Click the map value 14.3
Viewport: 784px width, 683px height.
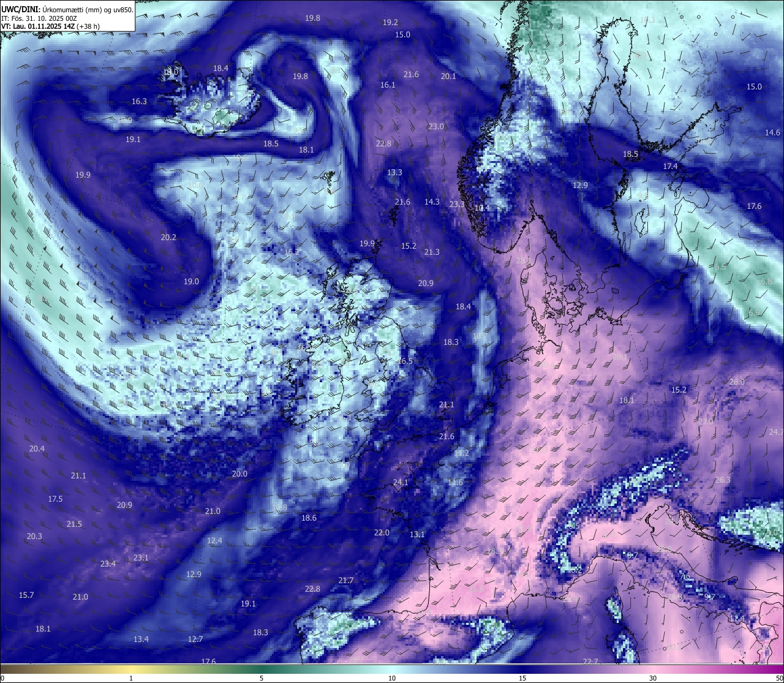[x=432, y=202]
